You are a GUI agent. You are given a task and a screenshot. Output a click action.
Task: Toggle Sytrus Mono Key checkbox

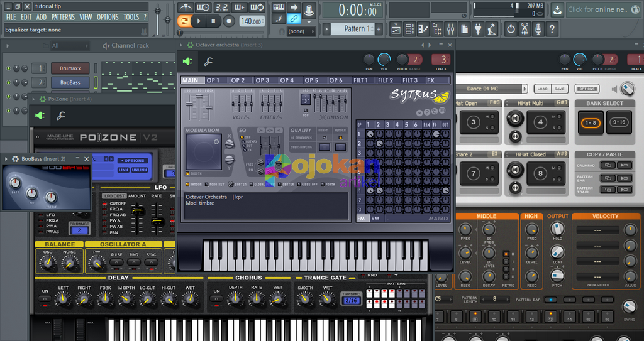coord(206,185)
